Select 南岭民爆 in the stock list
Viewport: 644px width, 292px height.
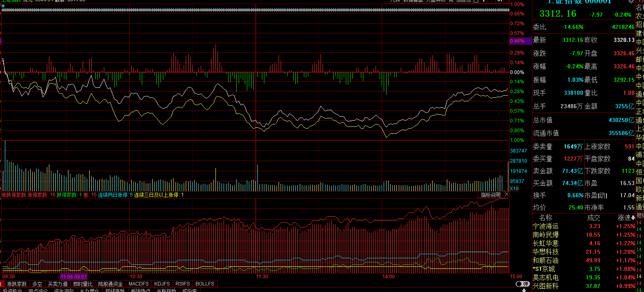point(545,235)
